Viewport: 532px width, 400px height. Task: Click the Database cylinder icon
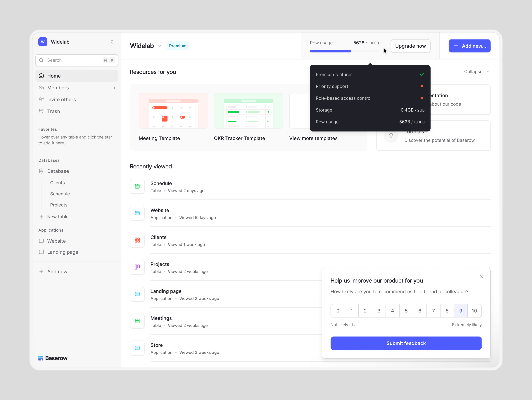pos(41,171)
